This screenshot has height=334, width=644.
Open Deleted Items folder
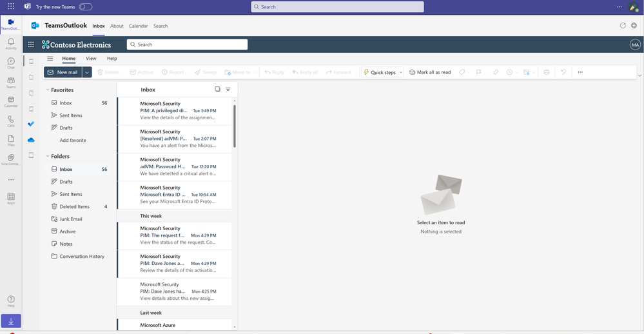pos(79,206)
